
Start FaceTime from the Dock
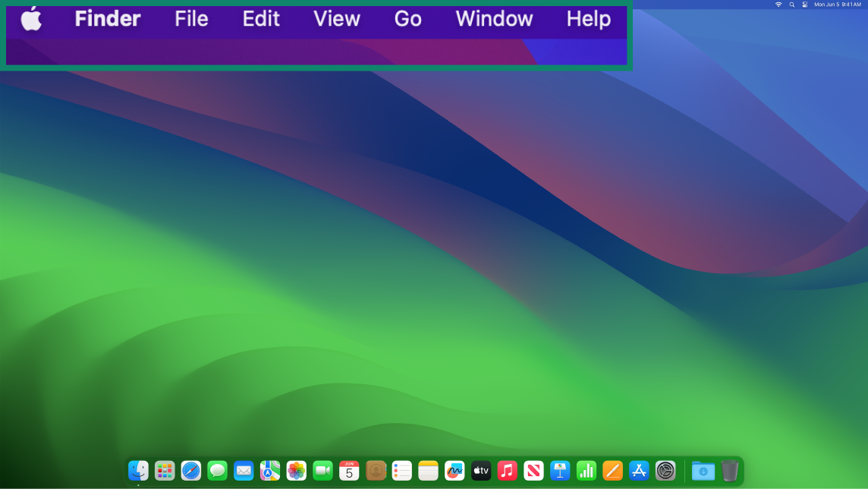322,471
